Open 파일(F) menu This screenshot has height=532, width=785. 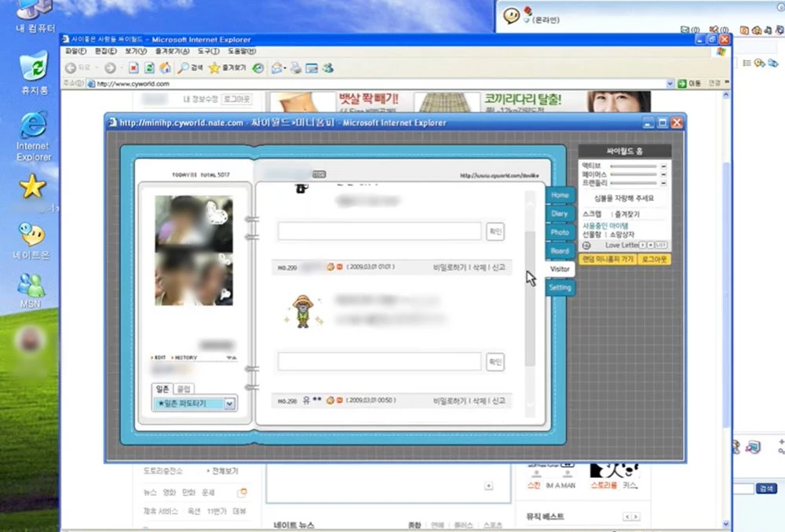pyautogui.click(x=75, y=51)
